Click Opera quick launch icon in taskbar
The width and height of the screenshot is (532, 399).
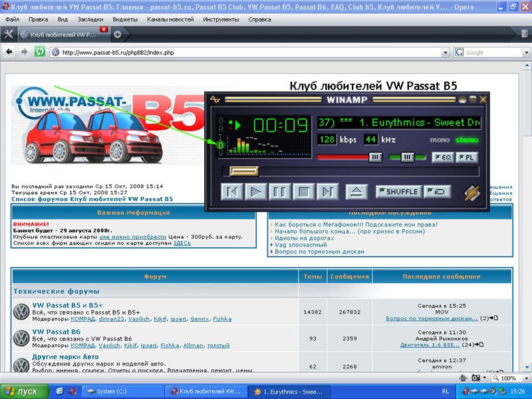[73, 391]
